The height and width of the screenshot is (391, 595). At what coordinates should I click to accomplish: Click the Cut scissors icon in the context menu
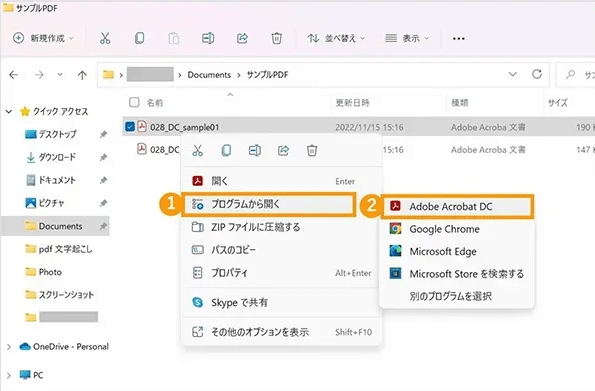(x=197, y=150)
